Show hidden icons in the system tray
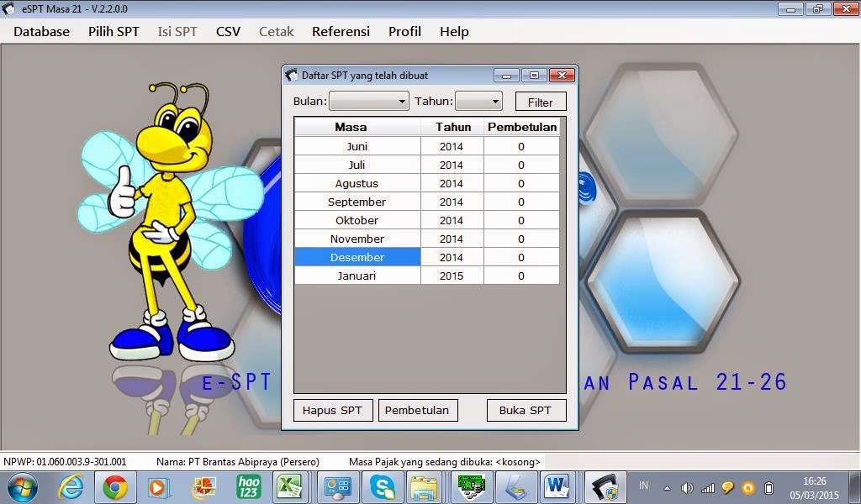 [667, 486]
